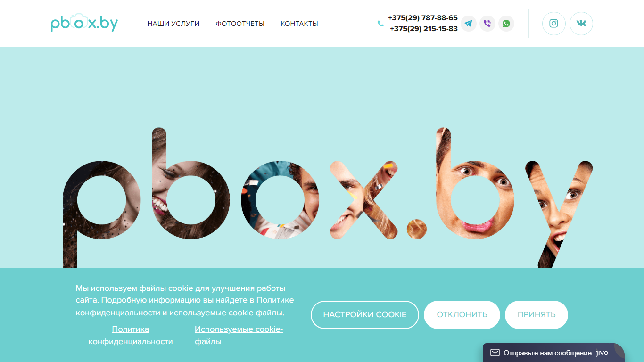
Task: Visit the VK social network icon
Action: pos(581,24)
